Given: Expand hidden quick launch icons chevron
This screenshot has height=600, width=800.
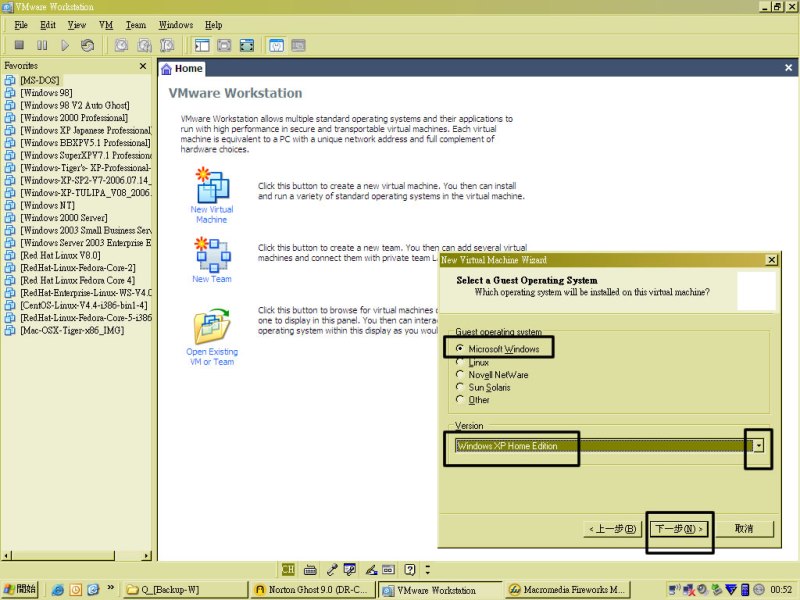Looking at the screenshot, I should click(110, 588).
